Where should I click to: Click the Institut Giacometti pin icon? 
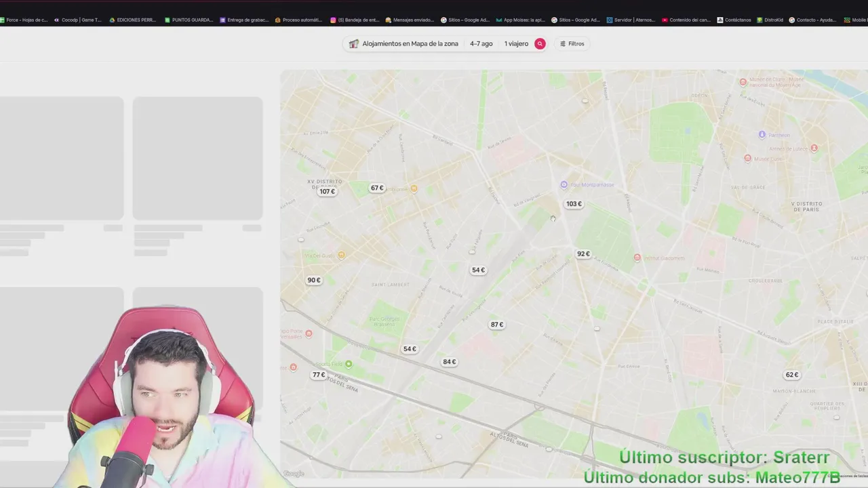click(637, 258)
